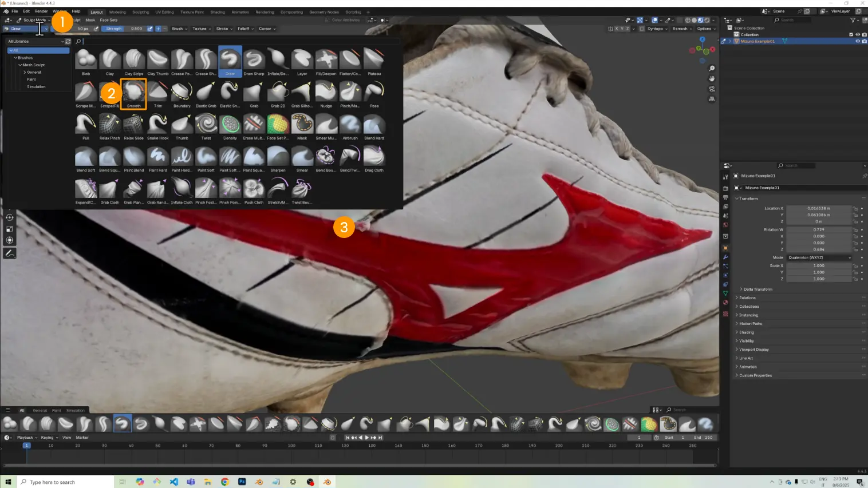Expand the Viewport Display panel

753,350
